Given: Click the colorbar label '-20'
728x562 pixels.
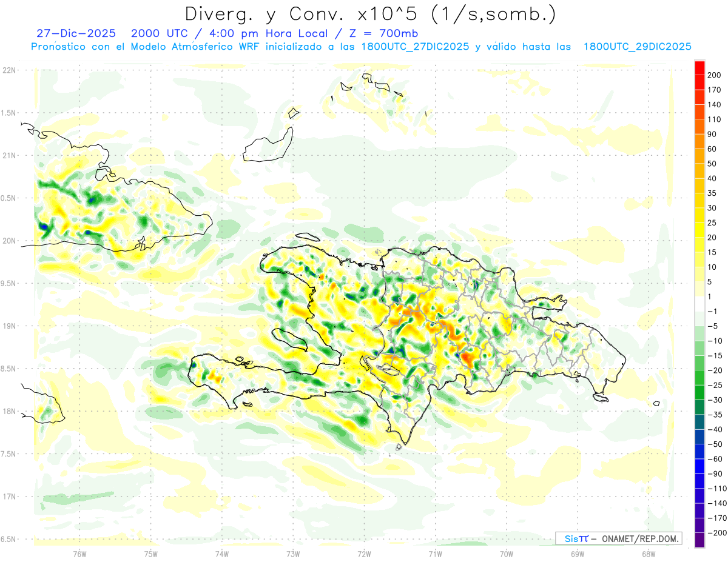Looking at the screenshot, I should 715,370.
